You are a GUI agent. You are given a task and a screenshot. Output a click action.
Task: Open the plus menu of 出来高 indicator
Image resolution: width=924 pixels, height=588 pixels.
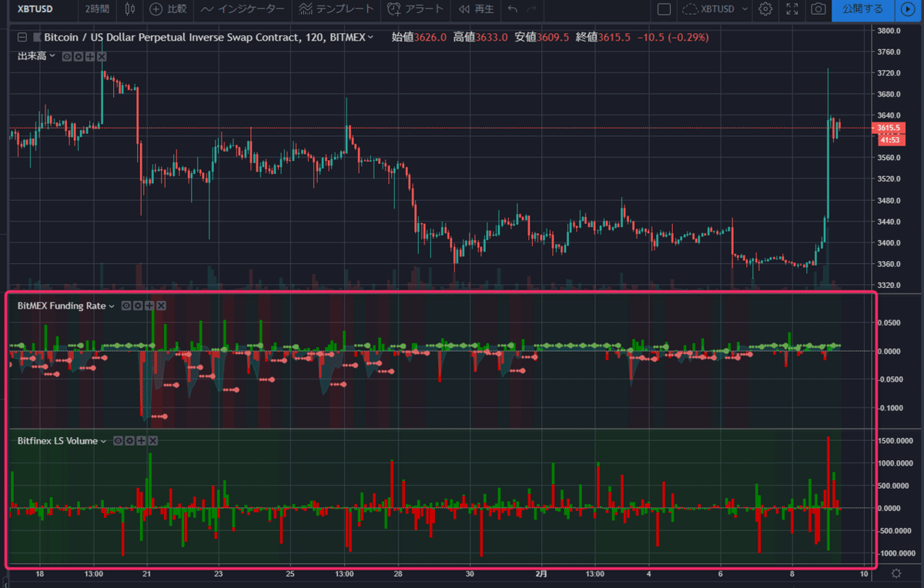click(x=90, y=56)
